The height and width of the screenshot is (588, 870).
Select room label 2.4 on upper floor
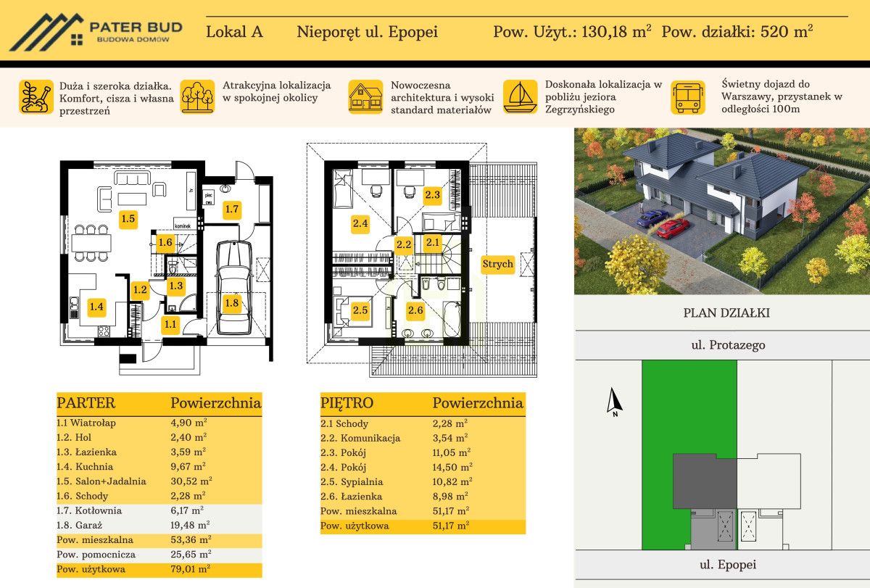360,223
